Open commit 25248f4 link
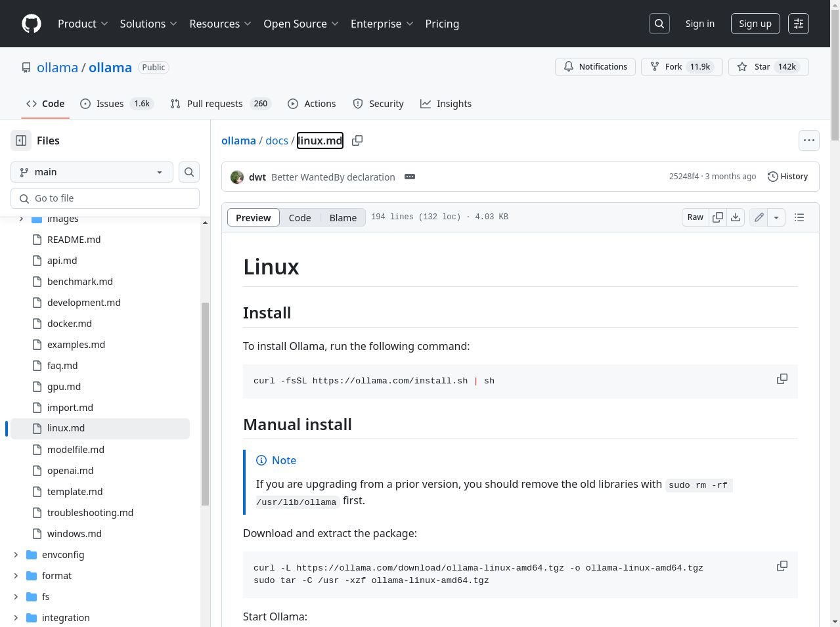Image resolution: width=840 pixels, height=627 pixels. pyautogui.click(x=684, y=177)
